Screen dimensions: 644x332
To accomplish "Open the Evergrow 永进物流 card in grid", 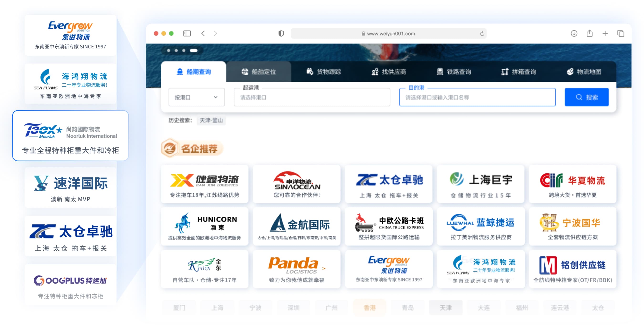I will pyautogui.click(x=389, y=269).
